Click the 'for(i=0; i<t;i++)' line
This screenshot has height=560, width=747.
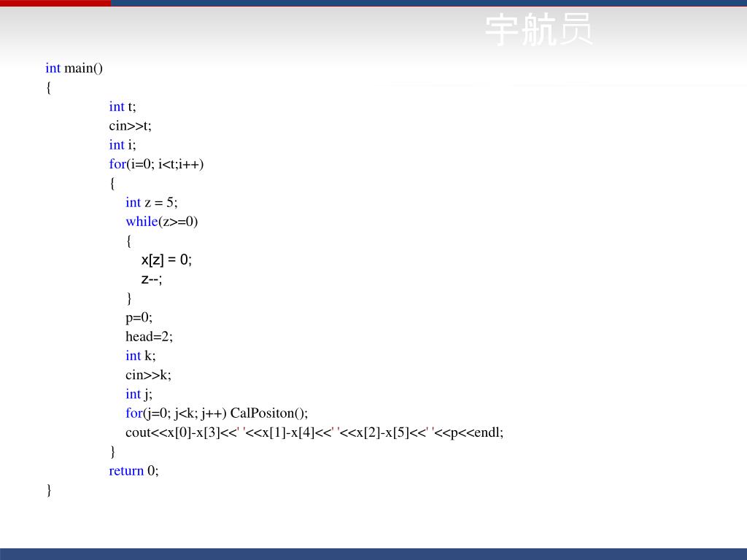pos(156,164)
